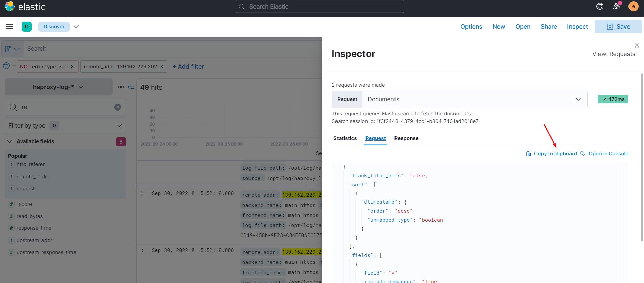This screenshot has height=283, width=644.
Task: Click the 49 hits count
Action: 151,87
